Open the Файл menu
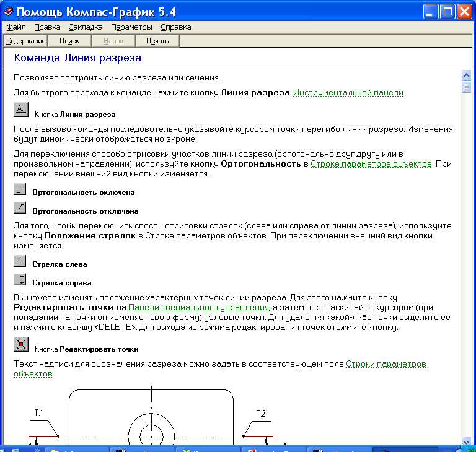 (16, 27)
